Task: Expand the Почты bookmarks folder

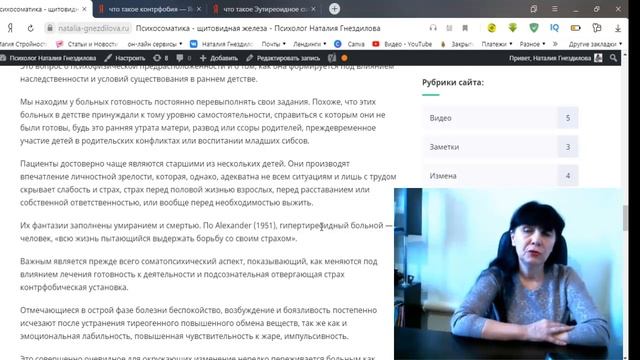Action: (x=273, y=44)
